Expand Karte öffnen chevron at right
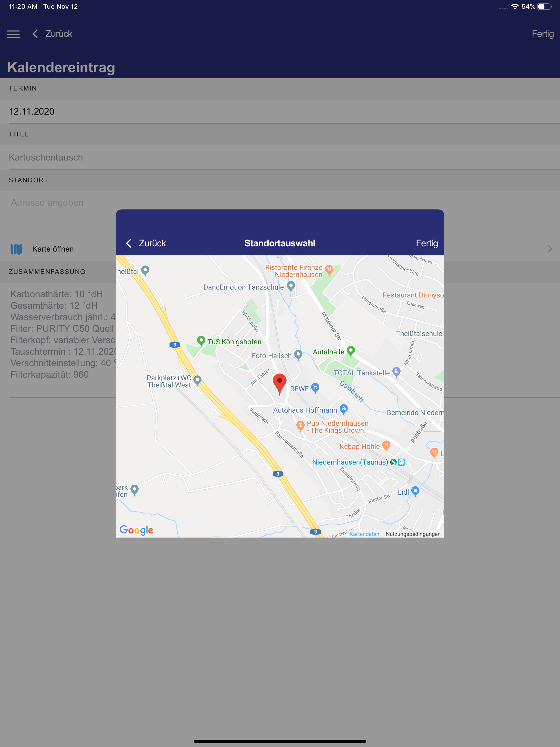Screen dimensions: 560x747 [550, 249]
